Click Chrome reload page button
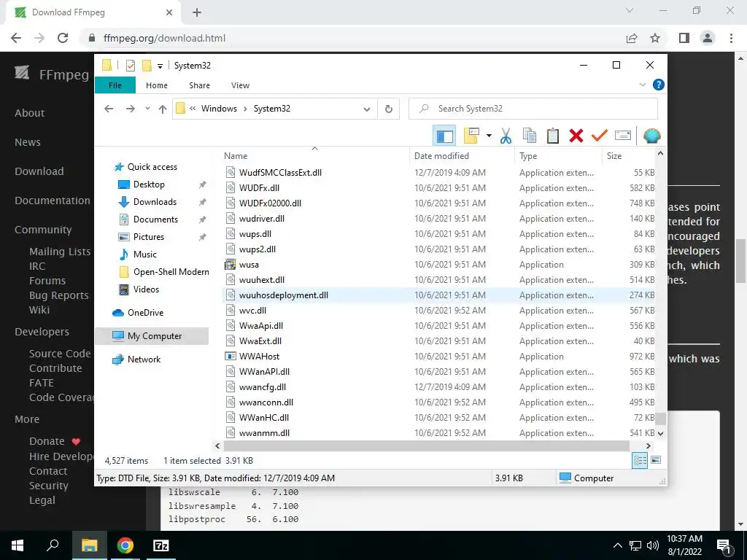This screenshot has width=747, height=560. [63, 38]
